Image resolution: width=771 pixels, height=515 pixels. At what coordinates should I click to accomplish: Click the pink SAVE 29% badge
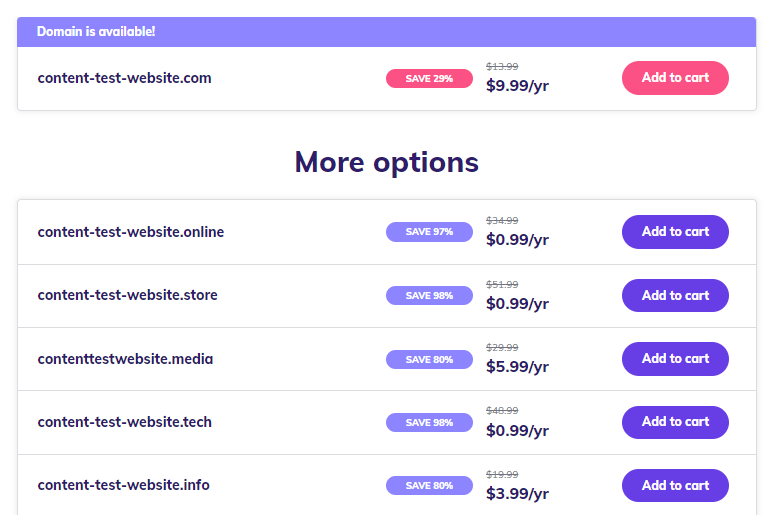click(x=429, y=79)
